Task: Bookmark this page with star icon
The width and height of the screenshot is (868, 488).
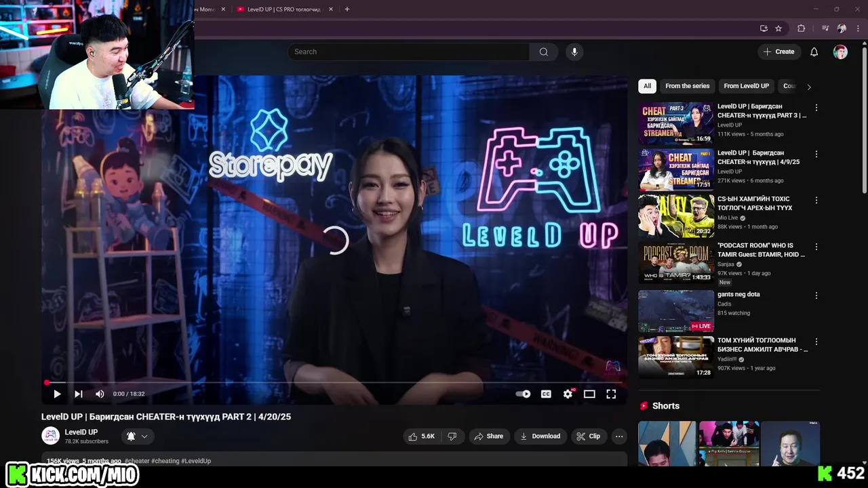Action: point(778,28)
